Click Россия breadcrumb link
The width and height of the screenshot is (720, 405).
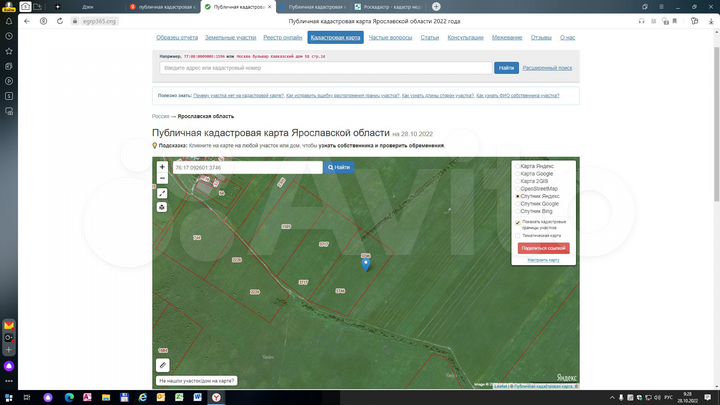coord(160,117)
